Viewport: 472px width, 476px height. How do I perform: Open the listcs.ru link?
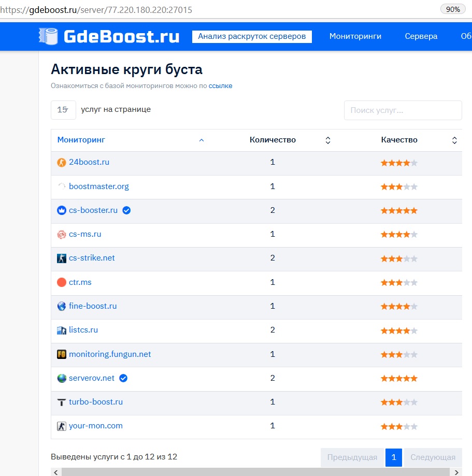point(83,330)
